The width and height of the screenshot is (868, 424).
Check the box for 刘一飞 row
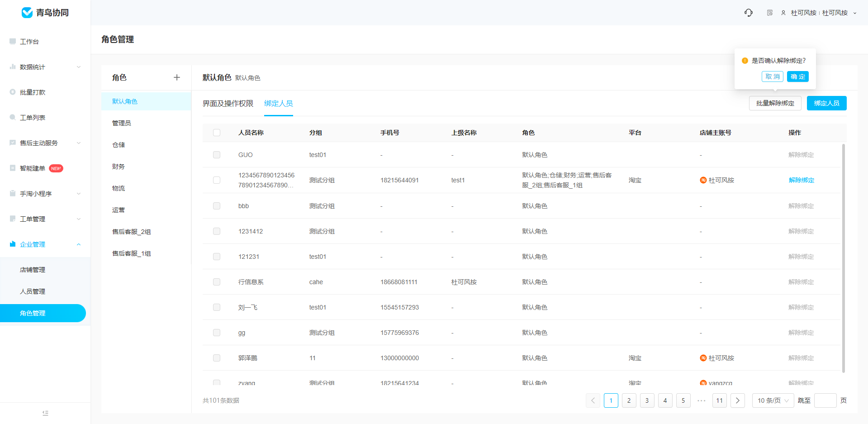tap(217, 307)
